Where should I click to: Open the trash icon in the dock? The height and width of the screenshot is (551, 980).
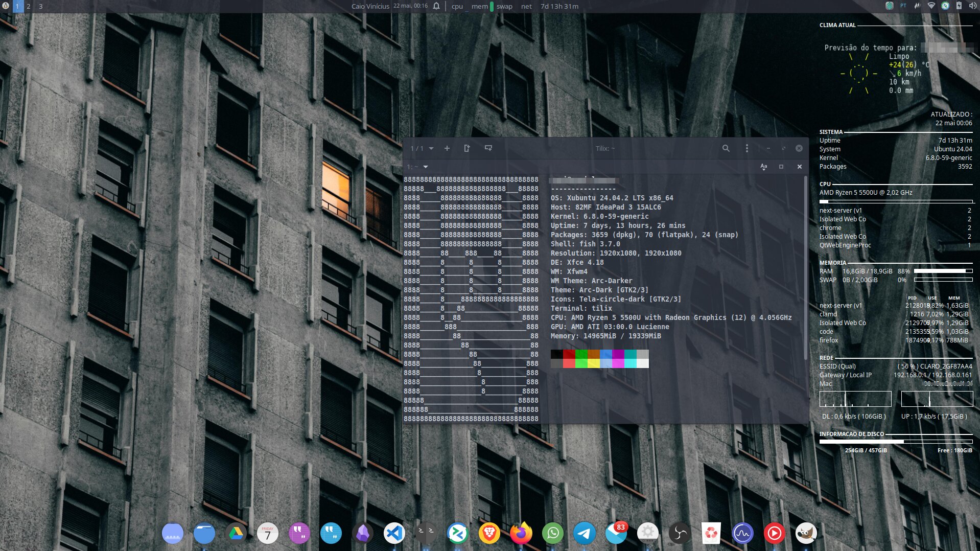click(711, 534)
